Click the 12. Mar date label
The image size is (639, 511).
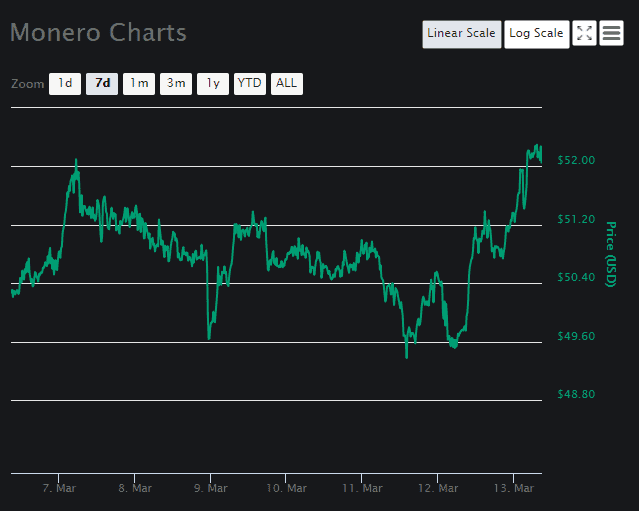438,488
